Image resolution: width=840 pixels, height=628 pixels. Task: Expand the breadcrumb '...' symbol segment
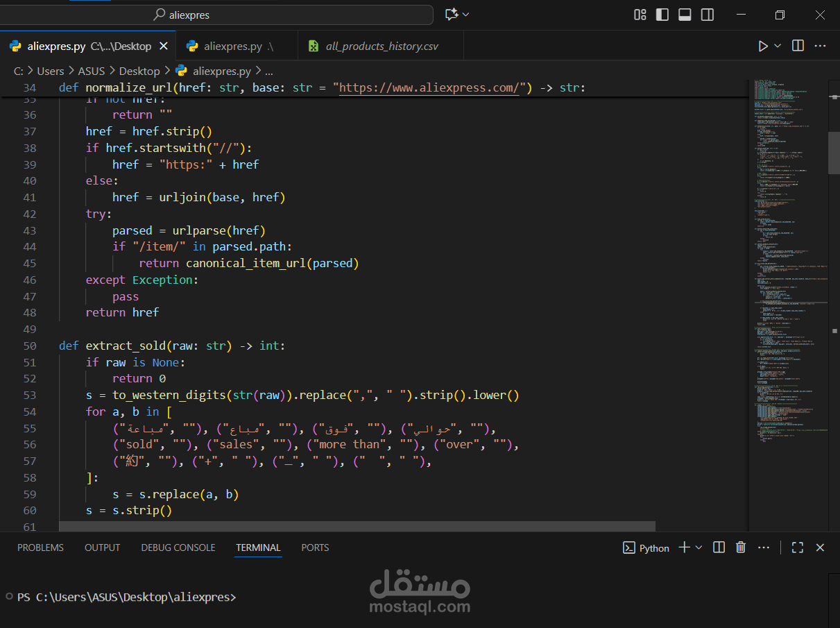pyautogui.click(x=269, y=71)
